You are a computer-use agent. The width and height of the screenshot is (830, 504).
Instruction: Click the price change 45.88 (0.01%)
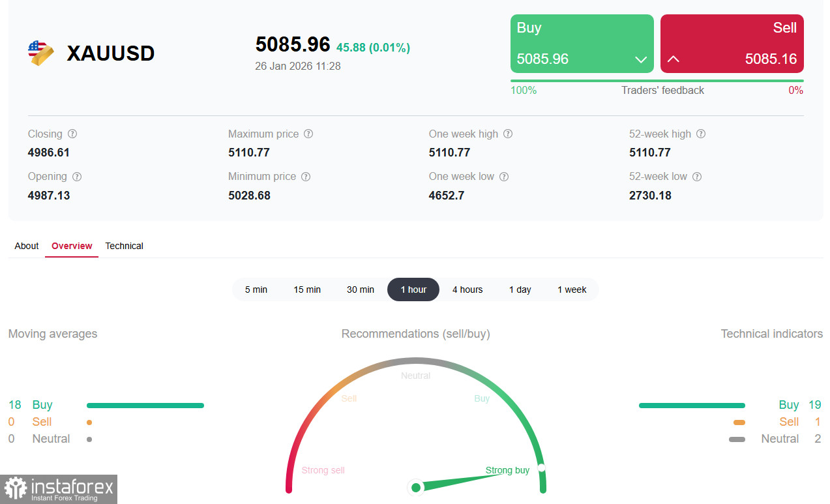pos(373,48)
